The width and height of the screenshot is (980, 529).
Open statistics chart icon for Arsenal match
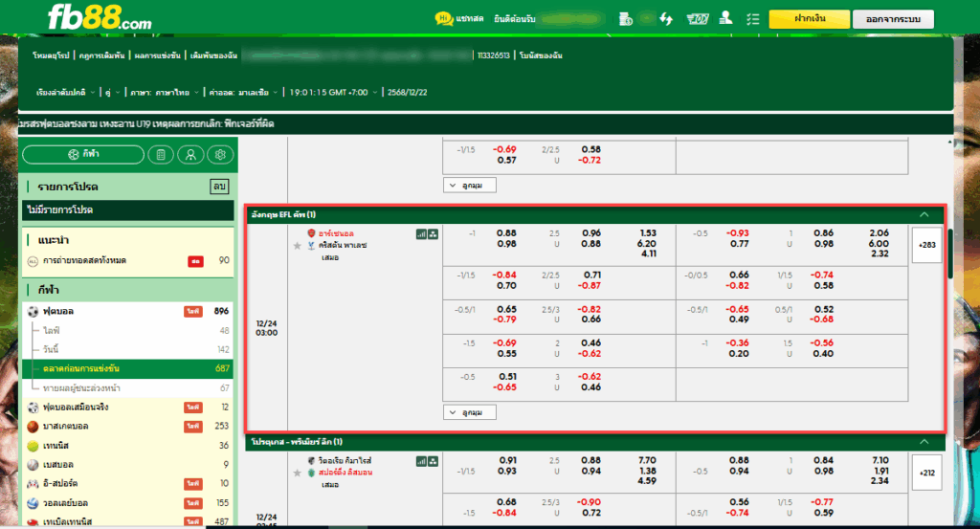tap(421, 234)
